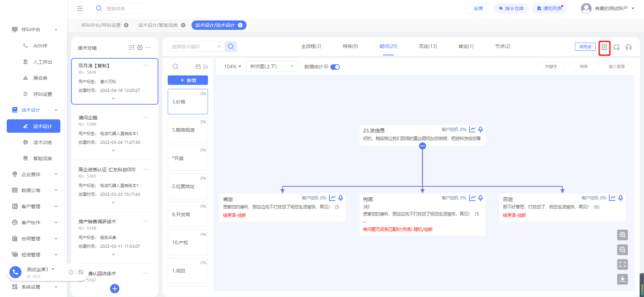Switch to 主流程(3) tab
Viewport: 644px width, 297px height.
311,46
